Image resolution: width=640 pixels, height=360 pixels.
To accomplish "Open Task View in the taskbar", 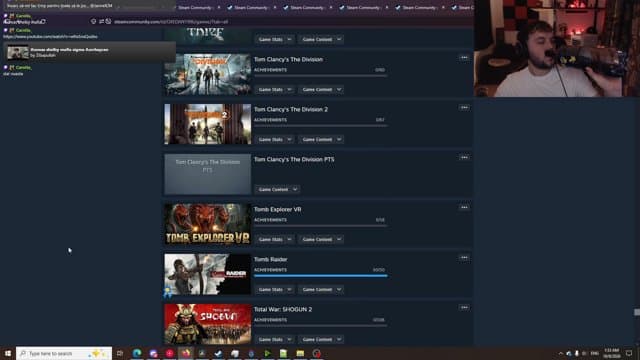I will 120,353.
